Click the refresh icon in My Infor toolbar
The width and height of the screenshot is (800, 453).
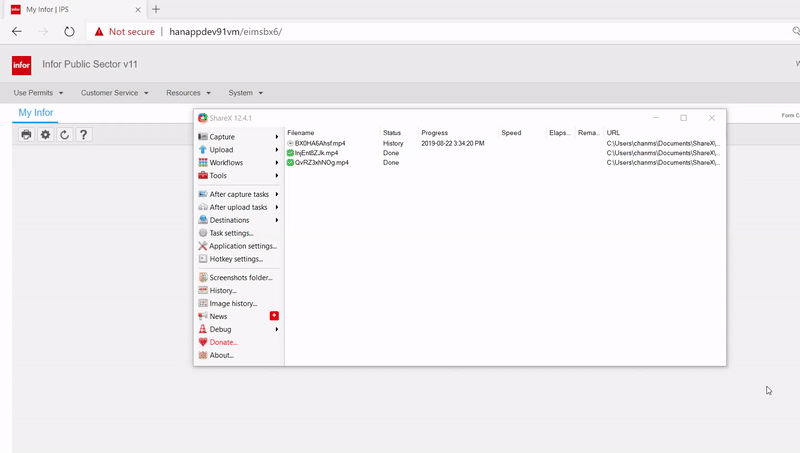[x=64, y=135]
